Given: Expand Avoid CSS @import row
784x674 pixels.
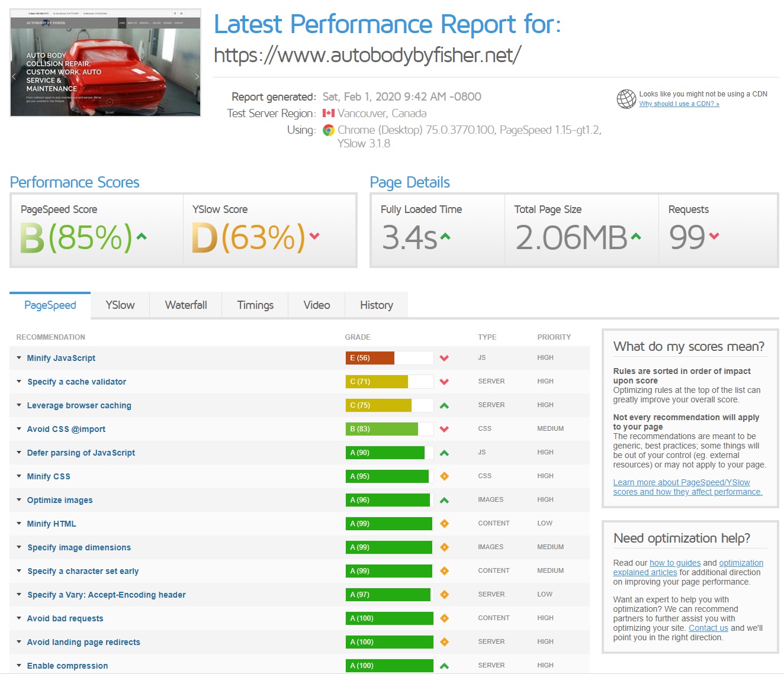Looking at the screenshot, I should tap(19, 429).
